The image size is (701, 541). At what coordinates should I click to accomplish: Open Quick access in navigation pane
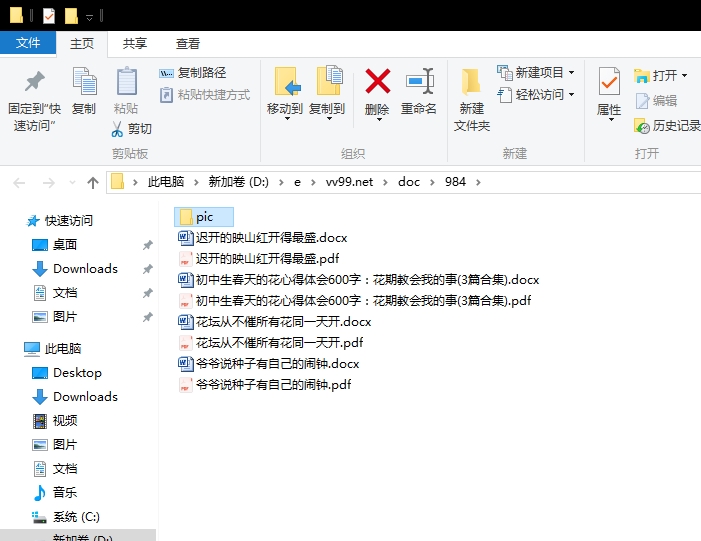tap(60, 221)
